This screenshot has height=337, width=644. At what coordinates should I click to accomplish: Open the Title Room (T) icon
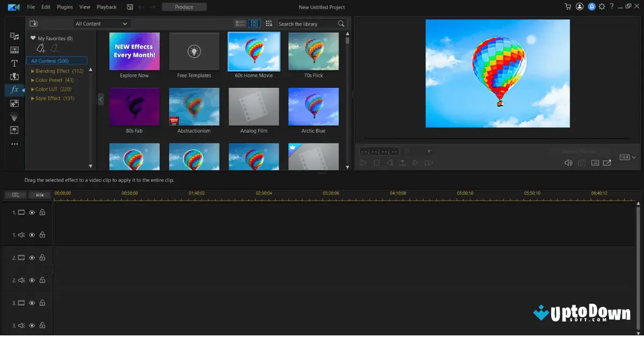tap(14, 63)
